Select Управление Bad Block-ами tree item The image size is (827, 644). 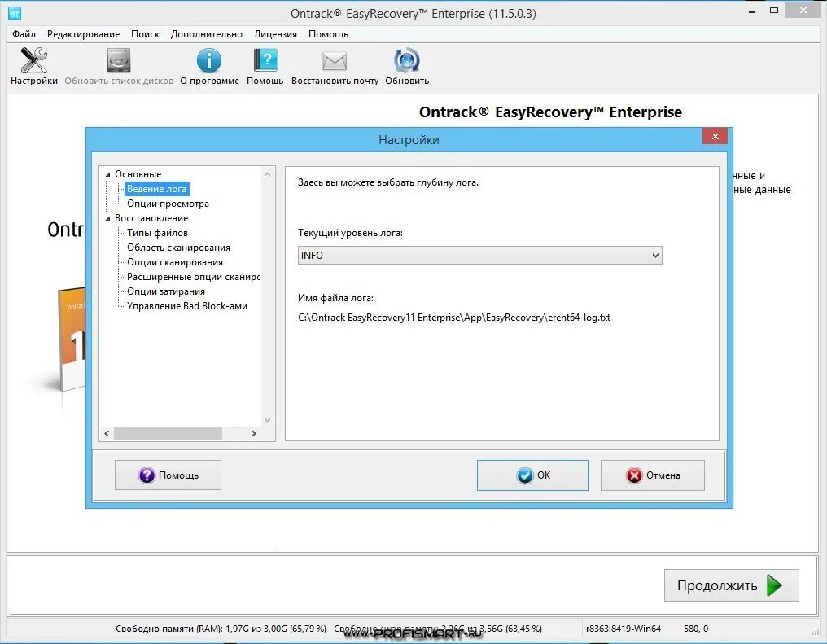point(186,306)
